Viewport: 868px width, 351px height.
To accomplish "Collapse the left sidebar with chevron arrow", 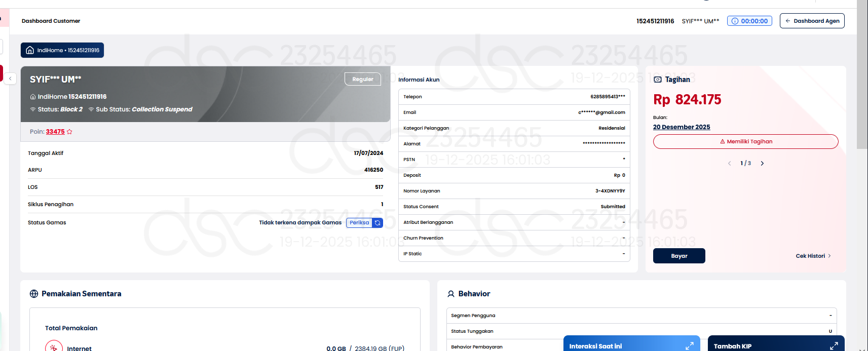I will pos(10,79).
